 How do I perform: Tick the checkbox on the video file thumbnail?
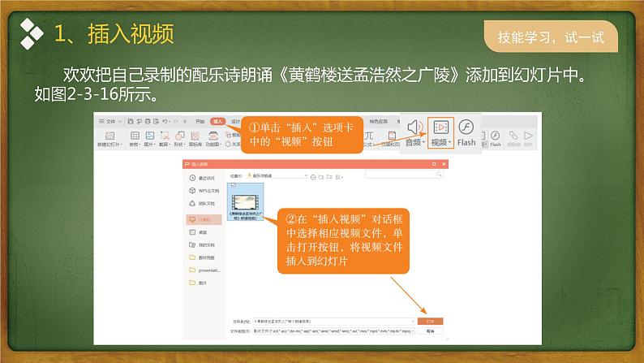point(234,185)
